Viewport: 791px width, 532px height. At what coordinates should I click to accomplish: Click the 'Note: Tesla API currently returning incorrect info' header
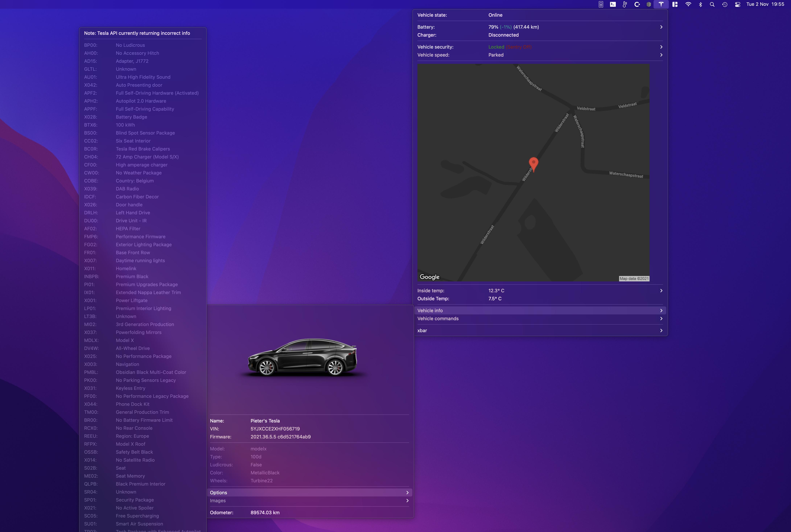tap(137, 33)
